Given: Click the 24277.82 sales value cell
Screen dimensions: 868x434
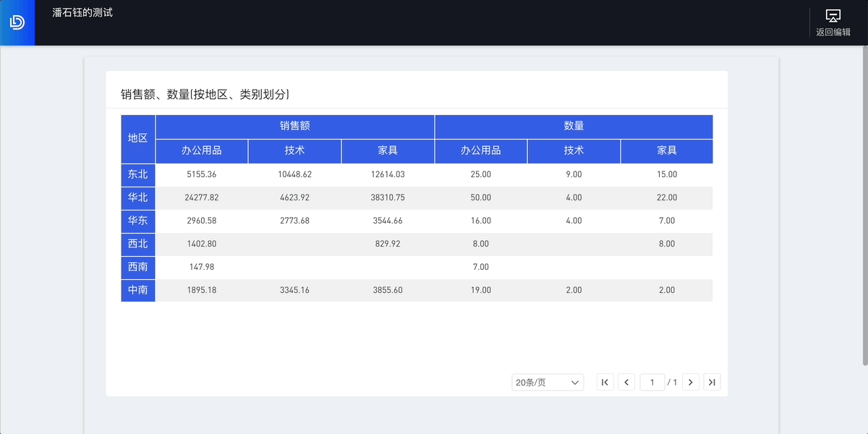Looking at the screenshot, I should 203,197.
